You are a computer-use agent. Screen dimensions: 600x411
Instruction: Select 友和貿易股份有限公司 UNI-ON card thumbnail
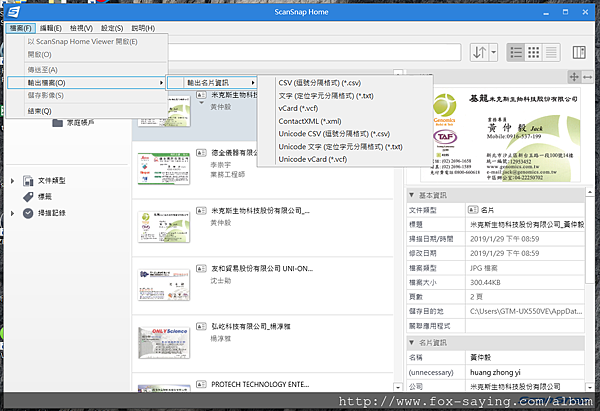click(164, 285)
